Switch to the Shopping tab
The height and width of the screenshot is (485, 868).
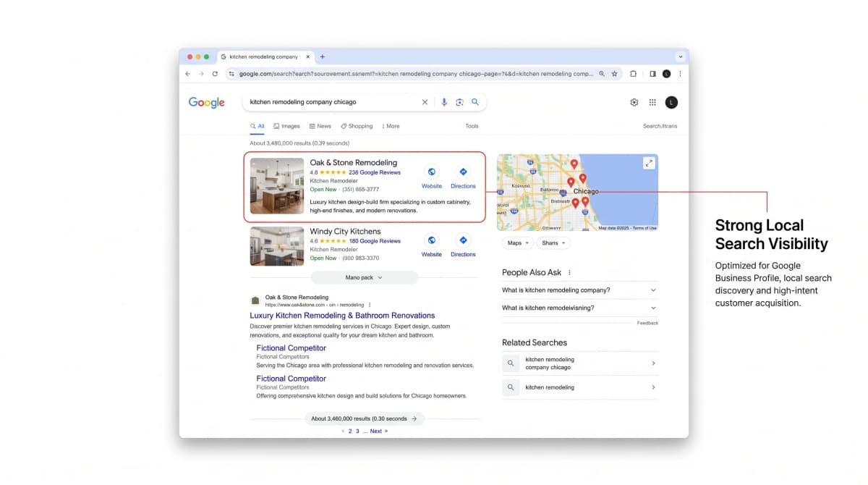pyautogui.click(x=357, y=126)
